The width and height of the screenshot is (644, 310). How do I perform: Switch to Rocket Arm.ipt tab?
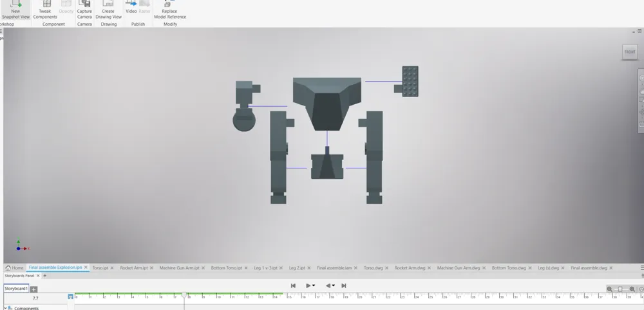[x=134, y=268]
